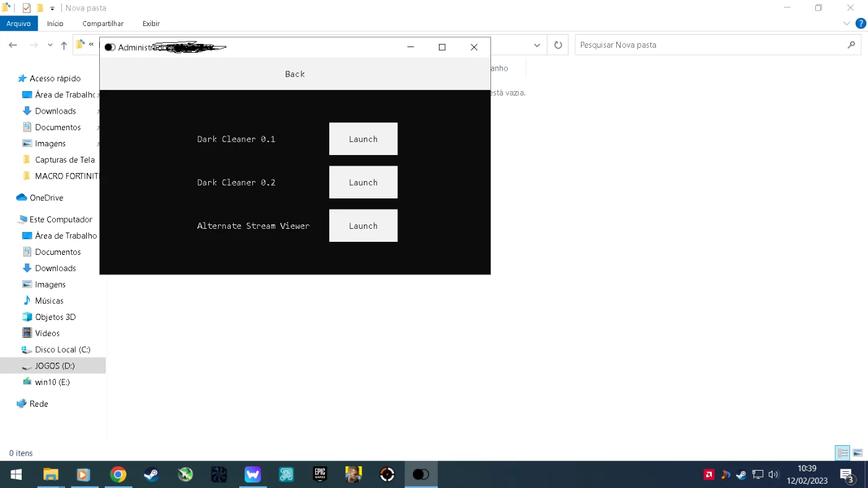Switch to large icons view layout
The width and height of the screenshot is (868, 488).
(x=857, y=453)
